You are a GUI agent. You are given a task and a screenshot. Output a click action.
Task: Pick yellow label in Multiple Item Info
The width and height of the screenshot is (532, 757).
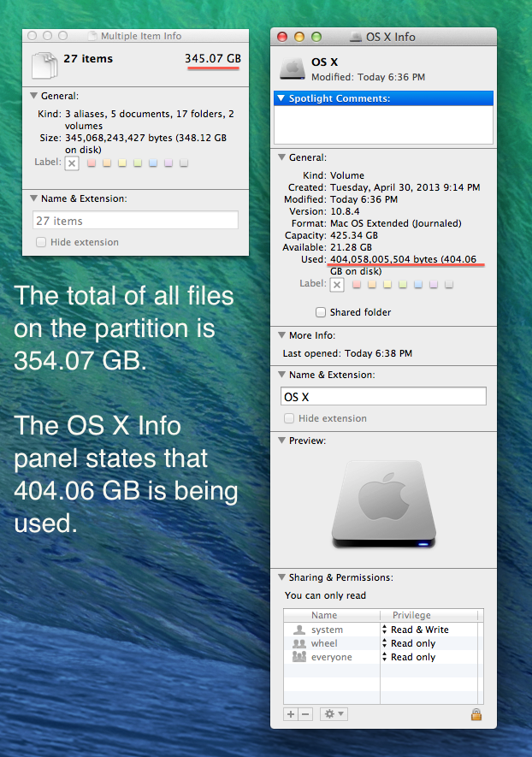[122, 163]
